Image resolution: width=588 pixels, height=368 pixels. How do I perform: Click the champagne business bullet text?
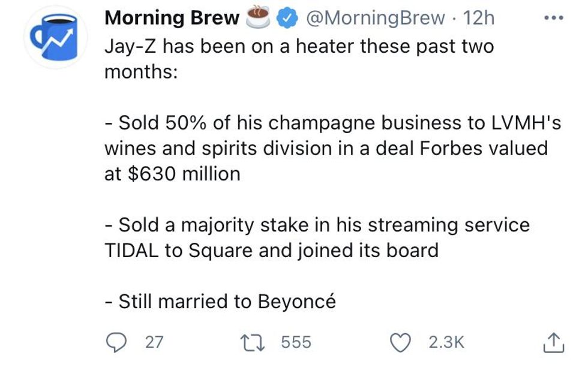click(332, 123)
